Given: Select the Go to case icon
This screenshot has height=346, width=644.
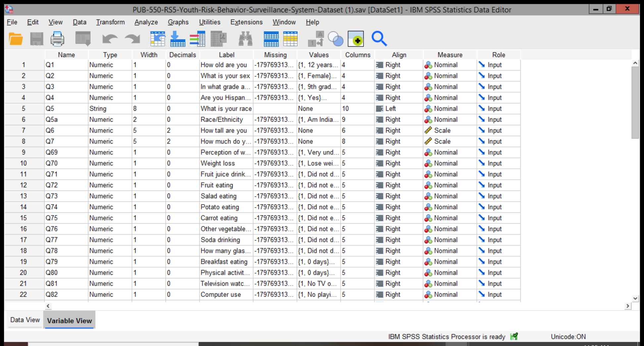Looking at the screenshot, I should coord(158,39).
